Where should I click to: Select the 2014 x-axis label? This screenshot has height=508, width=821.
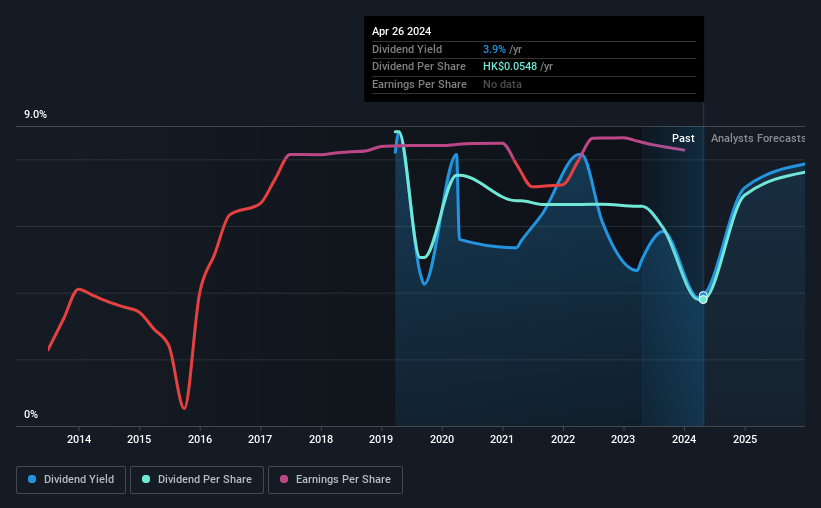coord(79,439)
